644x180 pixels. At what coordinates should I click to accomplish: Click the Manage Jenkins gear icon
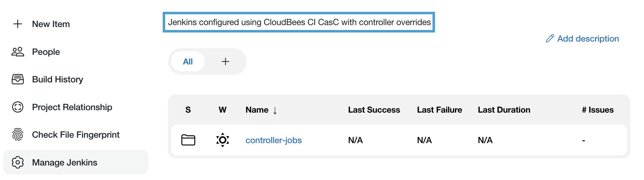(17, 163)
